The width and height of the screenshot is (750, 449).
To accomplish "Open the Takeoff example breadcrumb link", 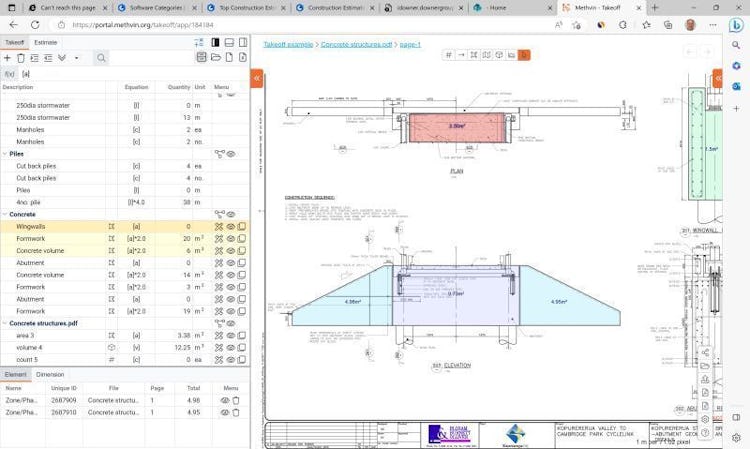I will 288,44.
